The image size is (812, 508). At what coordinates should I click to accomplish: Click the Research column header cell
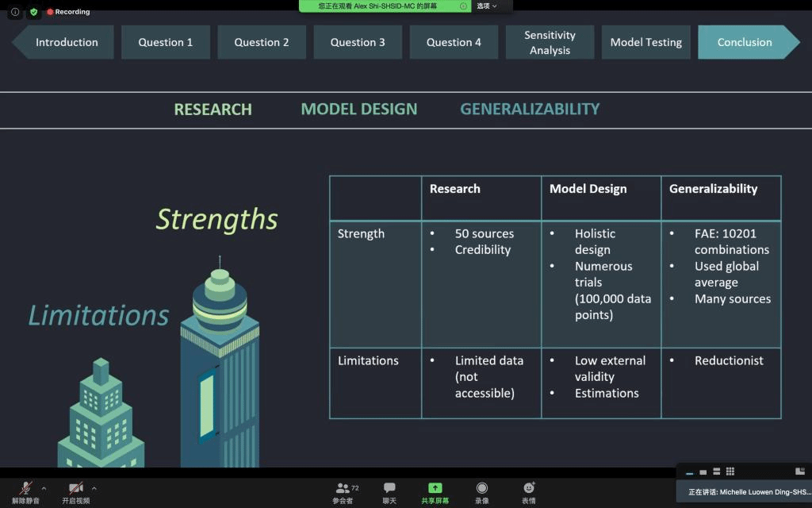(481, 198)
